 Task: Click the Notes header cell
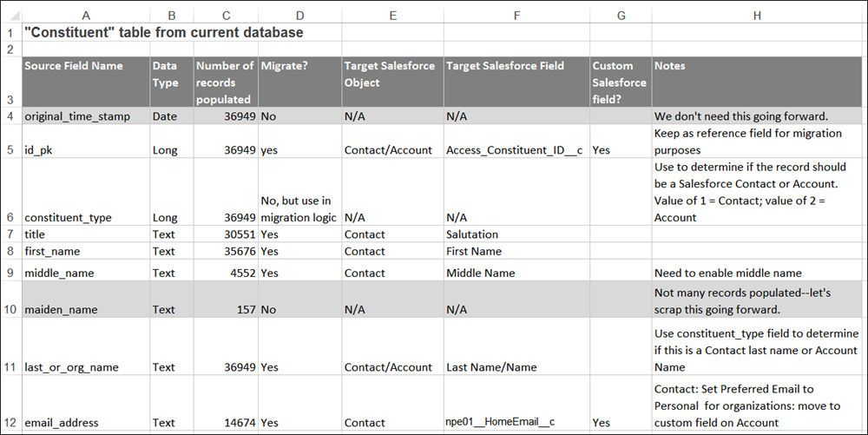pyautogui.click(x=757, y=82)
